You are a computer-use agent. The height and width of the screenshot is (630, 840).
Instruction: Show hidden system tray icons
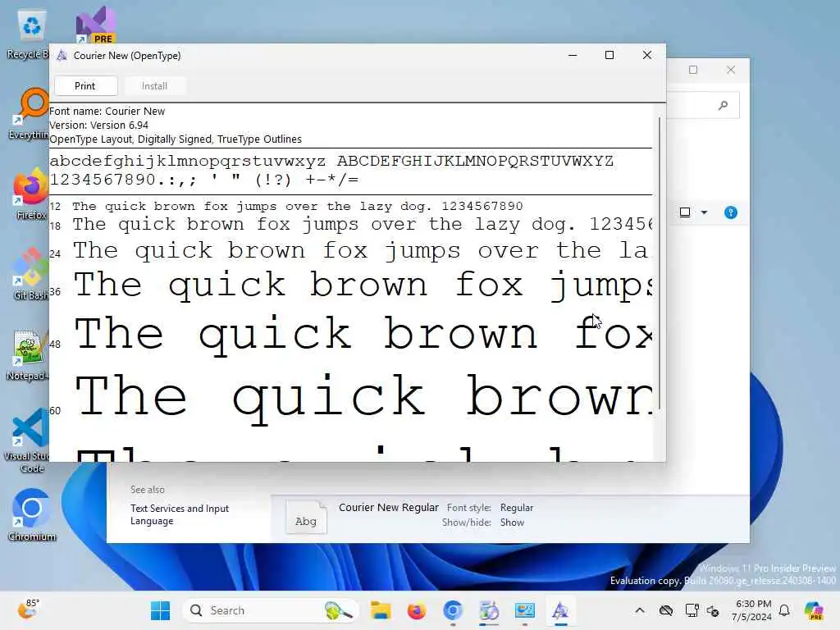click(x=640, y=610)
